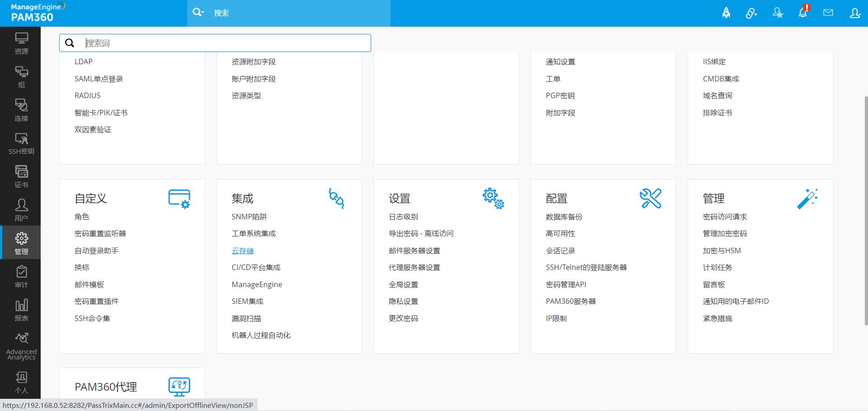Screen dimensions: 868x411
Task: Click the 数据库备份 link under 配置
Action: (x=564, y=217)
